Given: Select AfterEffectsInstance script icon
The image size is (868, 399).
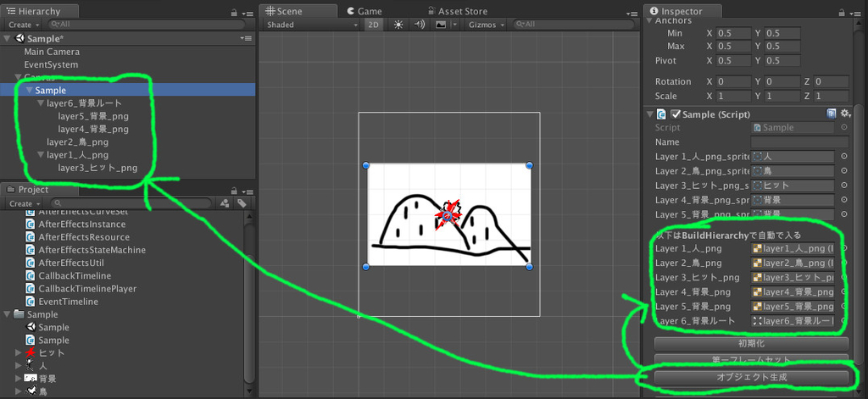Looking at the screenshot, I should click(x=31, y=224).
